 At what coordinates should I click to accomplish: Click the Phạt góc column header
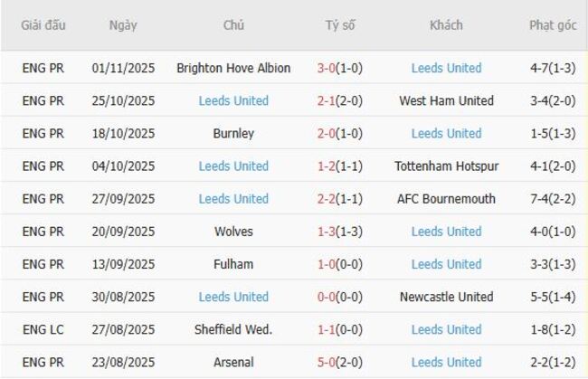coord(552,25)
